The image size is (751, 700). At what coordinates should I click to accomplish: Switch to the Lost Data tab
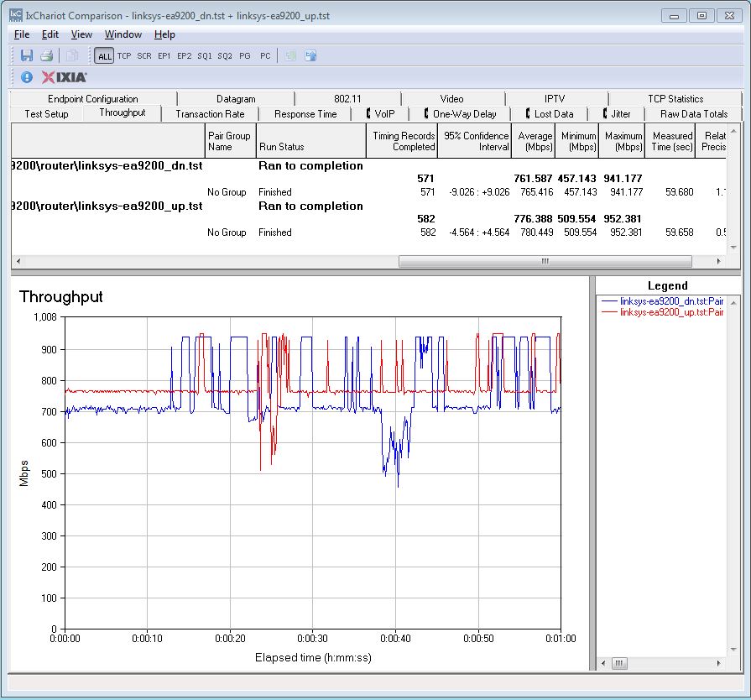coord(549,114)
